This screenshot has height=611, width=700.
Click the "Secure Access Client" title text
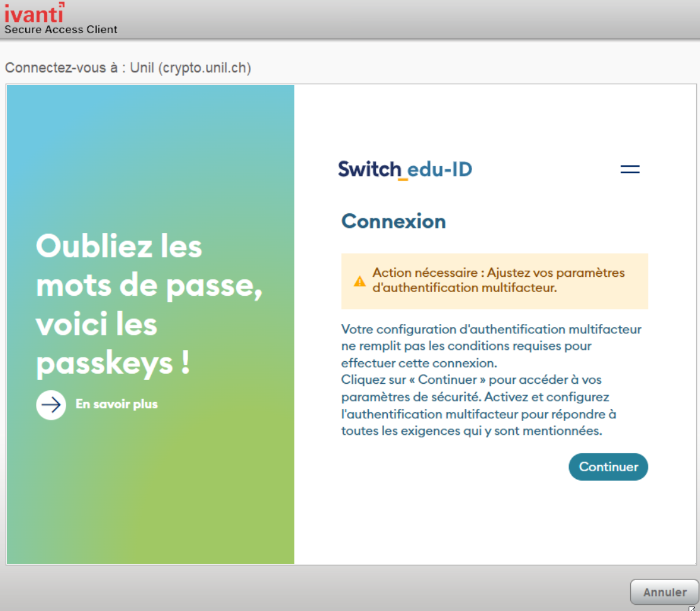point(61,29)
